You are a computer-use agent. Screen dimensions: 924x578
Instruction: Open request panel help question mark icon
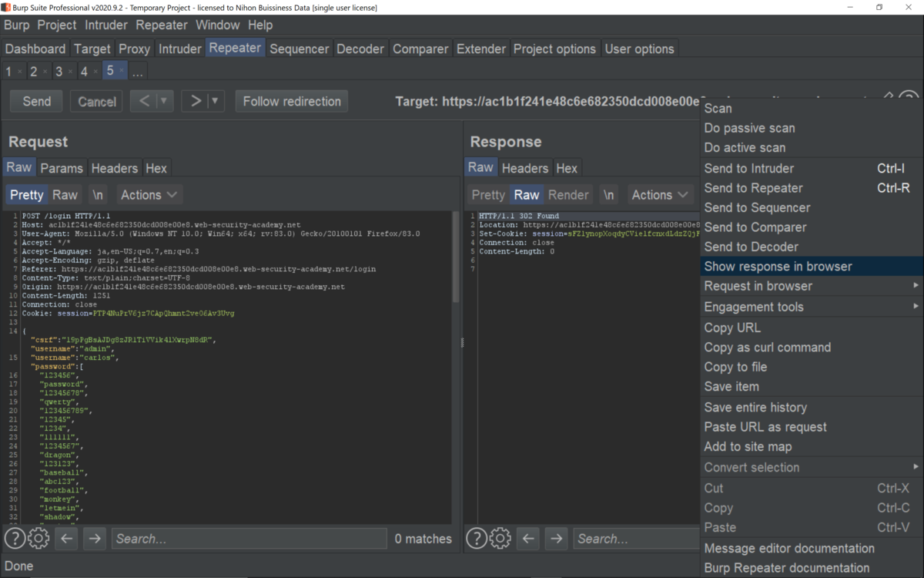pyautogui.click(x=15, y=538)
